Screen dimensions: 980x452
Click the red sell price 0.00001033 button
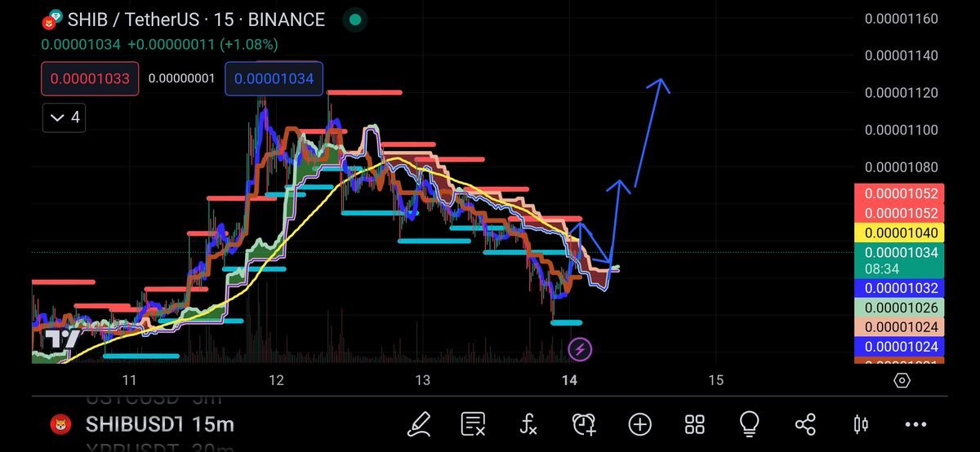click(x=89, y=79)
